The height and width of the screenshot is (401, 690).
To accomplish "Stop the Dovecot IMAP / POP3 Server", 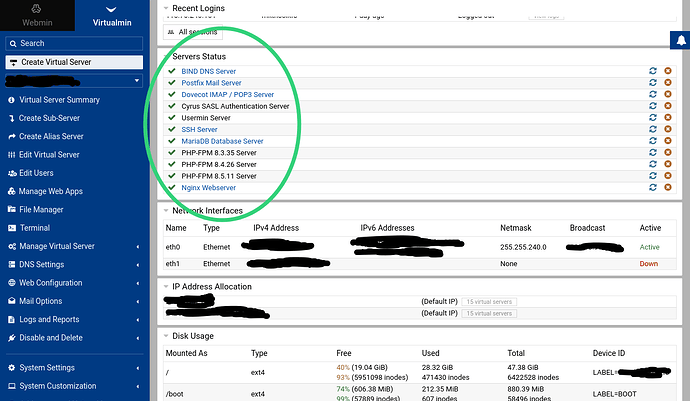I will 668,94.
